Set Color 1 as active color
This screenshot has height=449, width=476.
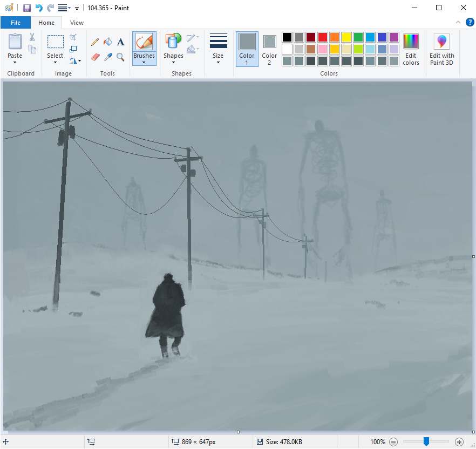pyautogui.click(x=247, y=48)
